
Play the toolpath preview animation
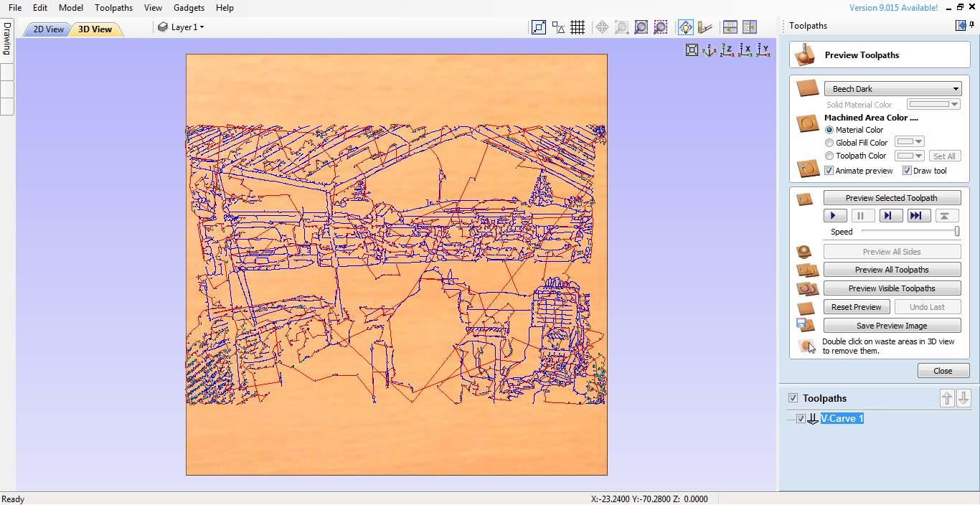pyautogui.click(x=834, y=216)
